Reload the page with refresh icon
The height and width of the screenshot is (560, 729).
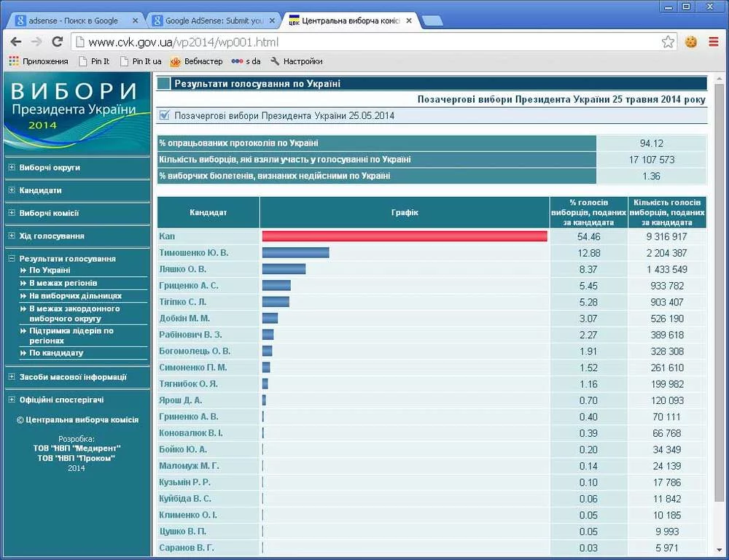pos(57,42)
